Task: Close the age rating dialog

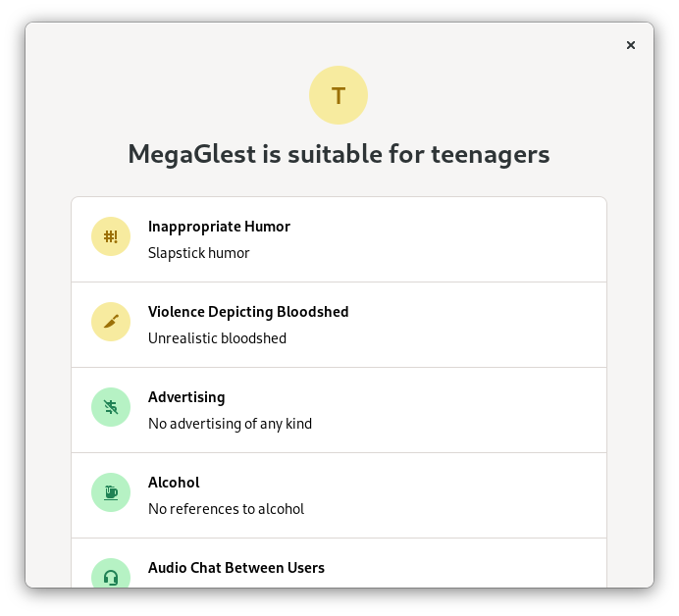Action: 631,45
